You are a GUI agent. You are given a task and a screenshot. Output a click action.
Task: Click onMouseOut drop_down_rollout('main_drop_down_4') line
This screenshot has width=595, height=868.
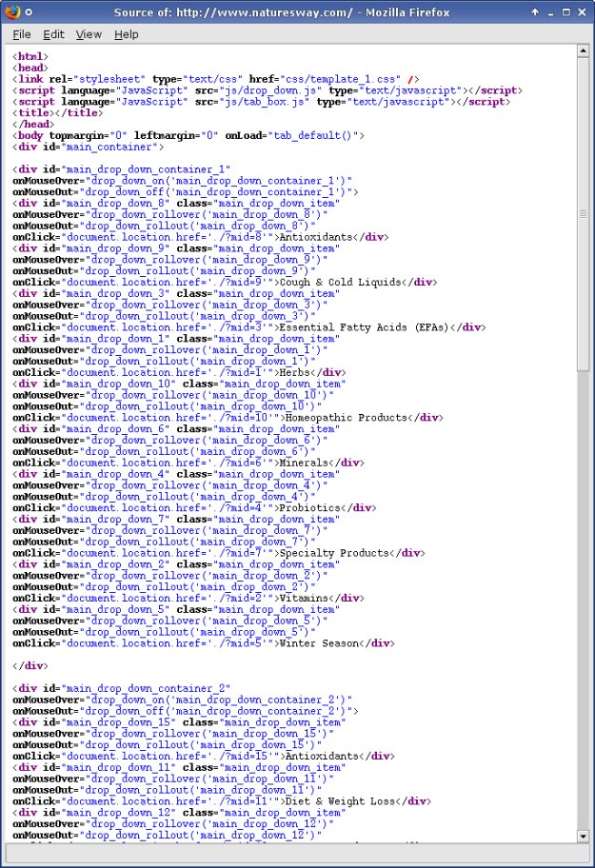[x=164, y=497]
